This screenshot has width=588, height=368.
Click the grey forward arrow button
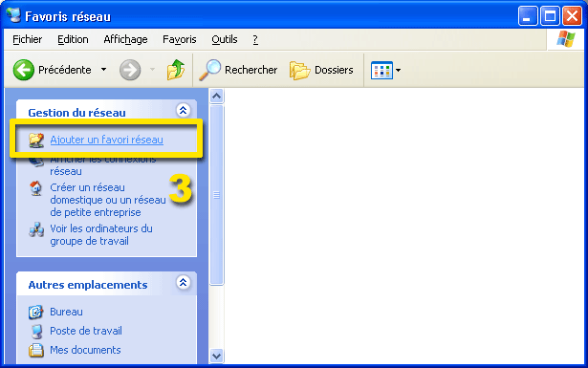(130, 70)
